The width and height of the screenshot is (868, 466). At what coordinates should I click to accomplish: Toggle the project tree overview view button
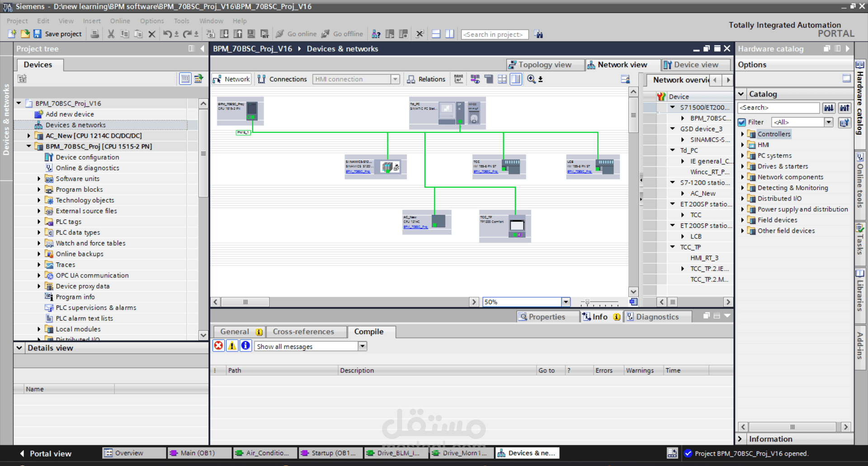pyautogui.click(x=185, y=79)
